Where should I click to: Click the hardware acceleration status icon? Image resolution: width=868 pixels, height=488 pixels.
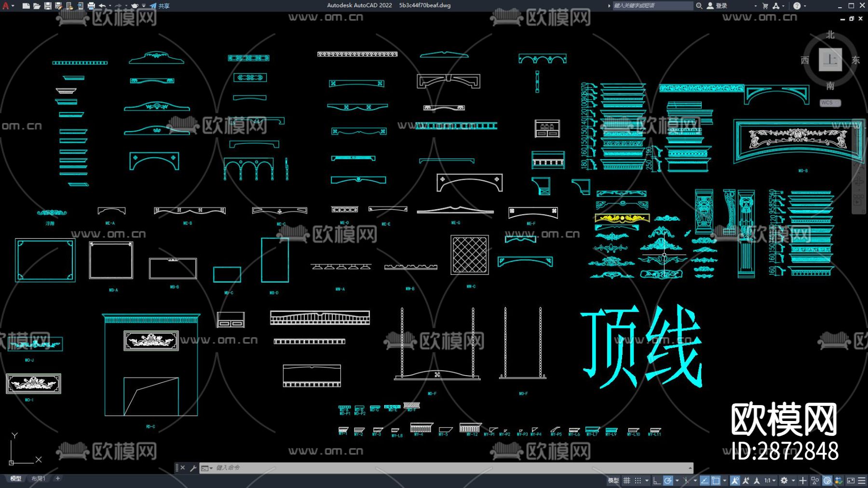(827, 480)
